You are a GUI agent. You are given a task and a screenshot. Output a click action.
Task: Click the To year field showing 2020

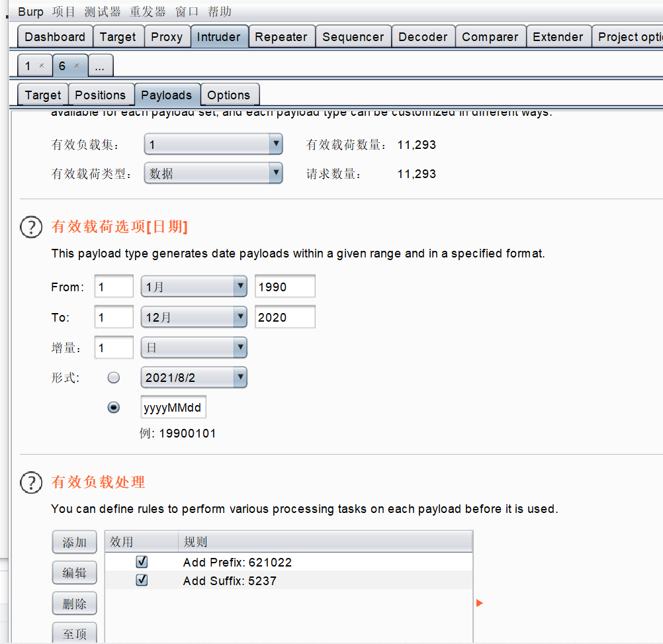coord(285,317)
